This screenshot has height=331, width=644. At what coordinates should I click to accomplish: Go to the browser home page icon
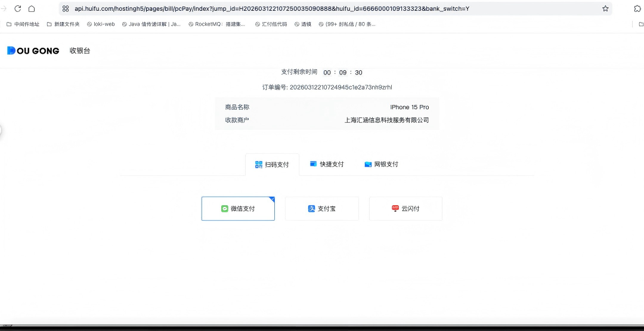[32, 8]
